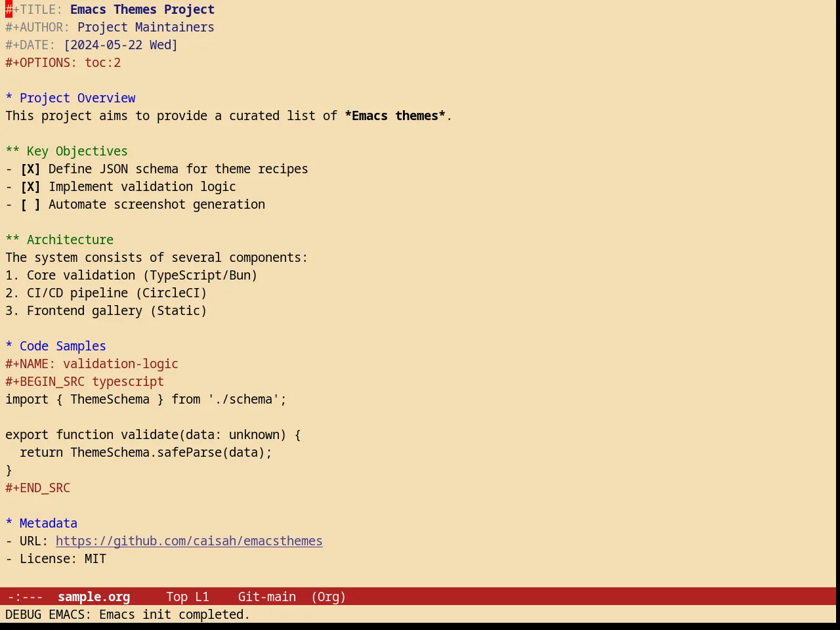840x630 pixels.
Task: Click the buffer status dashes in mode line
Action: (25, 597)
